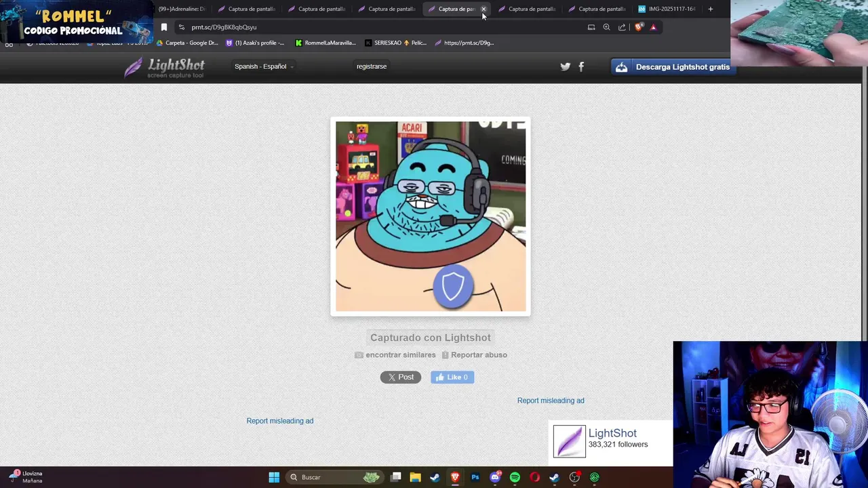The height and width of the screenshot is (488, 868).
Task: Open https://prnt.sc/D9g bookmark
Action: [x=465, y=43]
